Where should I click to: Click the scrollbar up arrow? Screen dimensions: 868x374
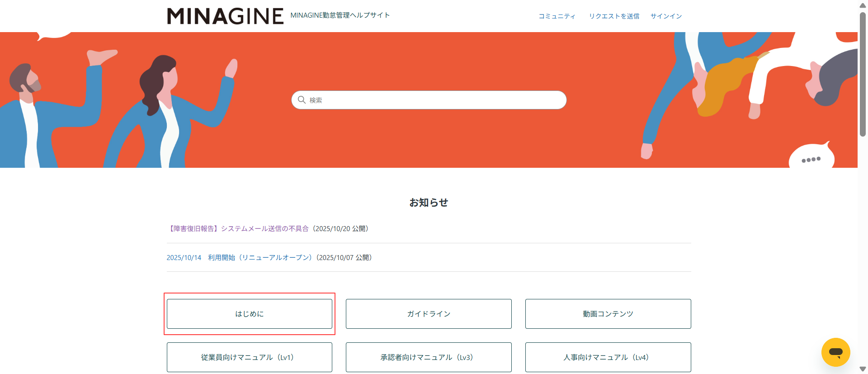863,5
